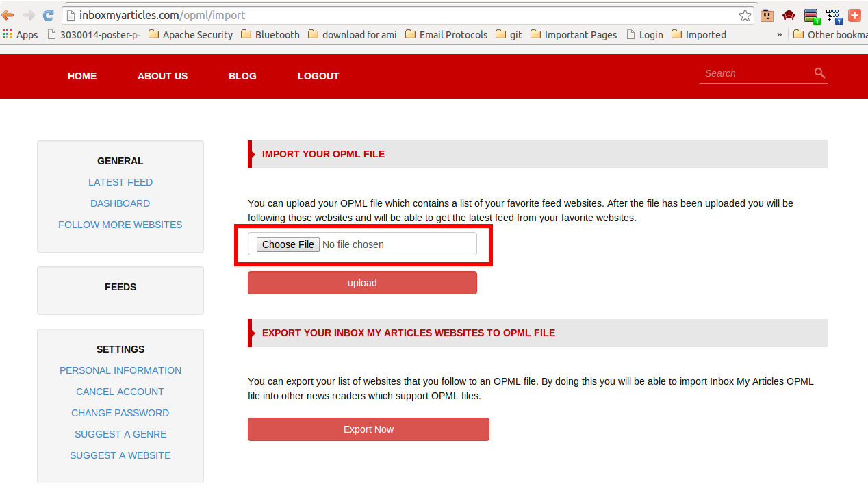
Task: Click the red armchair extension icon
Action: click(x=789, y=15)
